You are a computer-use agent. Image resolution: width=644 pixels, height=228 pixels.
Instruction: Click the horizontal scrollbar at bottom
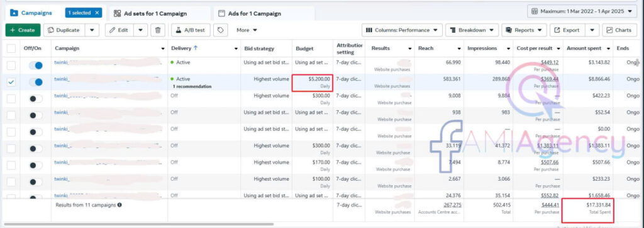tap(139, 224)
